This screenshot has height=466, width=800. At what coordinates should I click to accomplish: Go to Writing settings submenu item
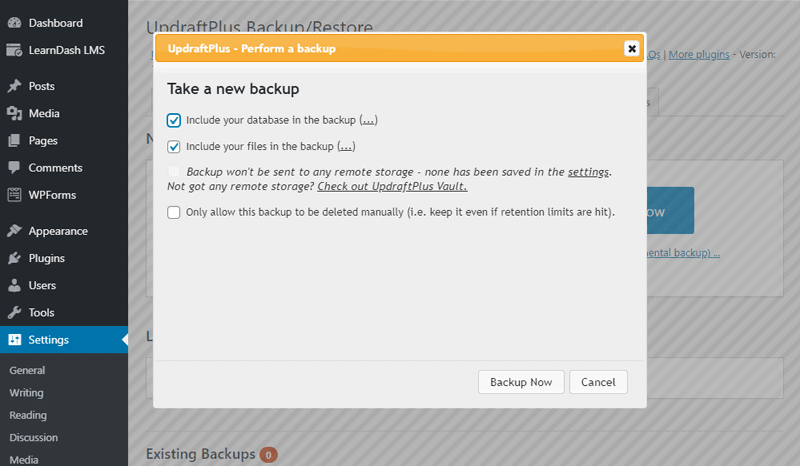point(27,393)
